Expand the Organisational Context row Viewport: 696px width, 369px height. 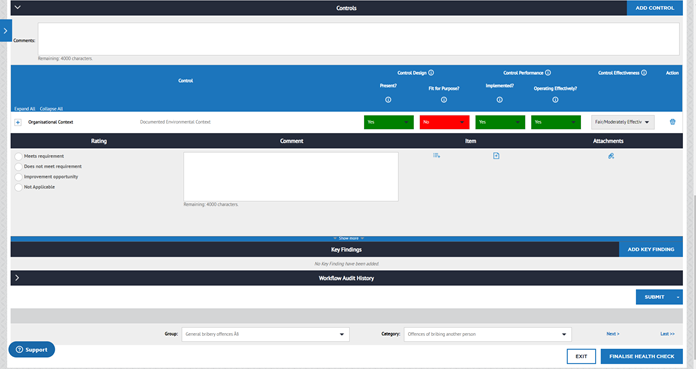tap(18, 122)
